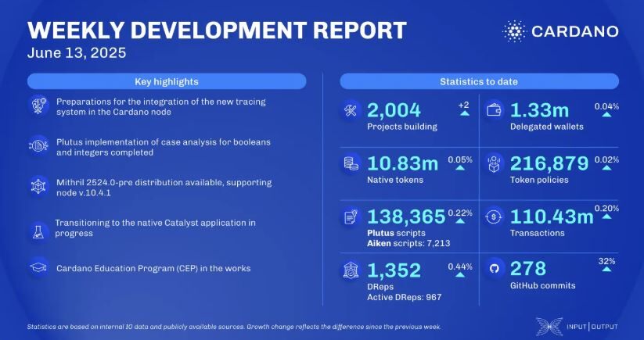Click the statistics disclaimer footnote

point(235,327)
